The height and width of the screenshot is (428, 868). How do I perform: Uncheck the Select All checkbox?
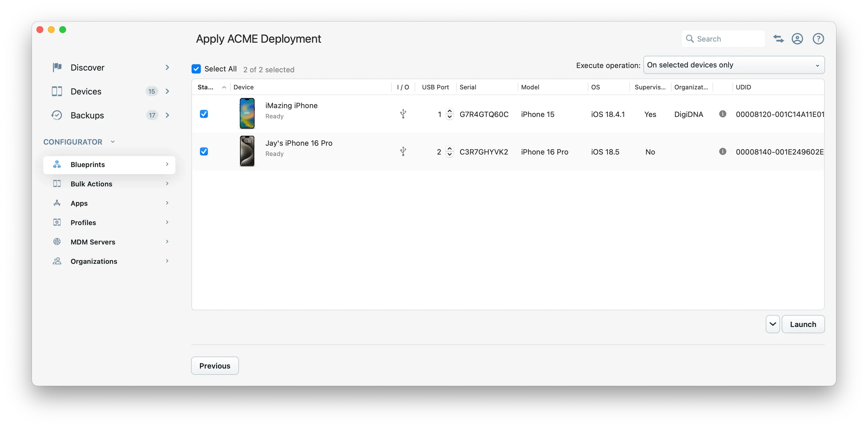(x=196, y=68)
